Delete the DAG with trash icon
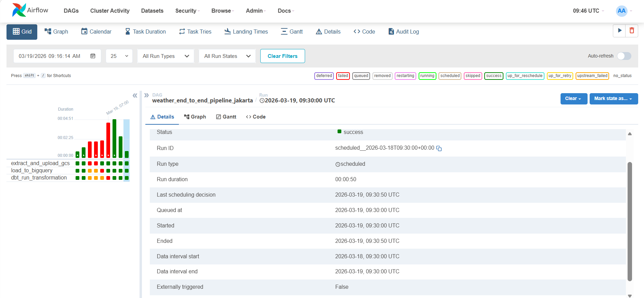The width and height of the screenshot is (644, 298). click(x=632, y=31)
